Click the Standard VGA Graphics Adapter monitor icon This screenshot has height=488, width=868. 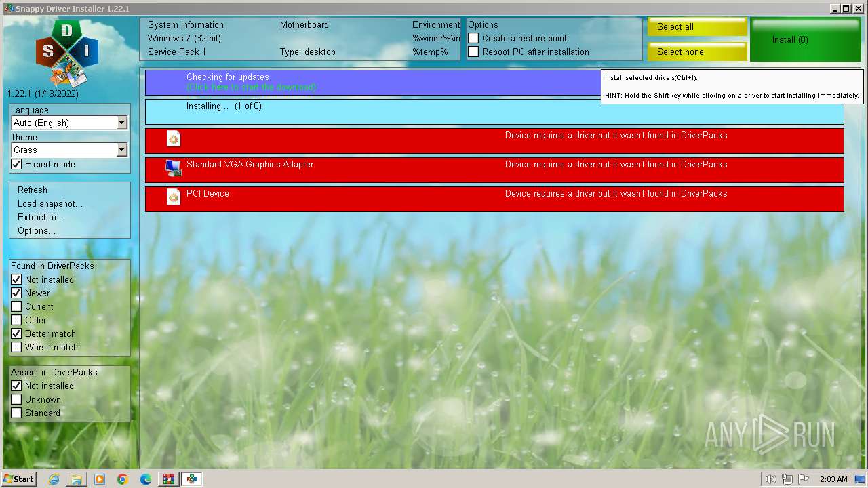(x=173, y=167)
